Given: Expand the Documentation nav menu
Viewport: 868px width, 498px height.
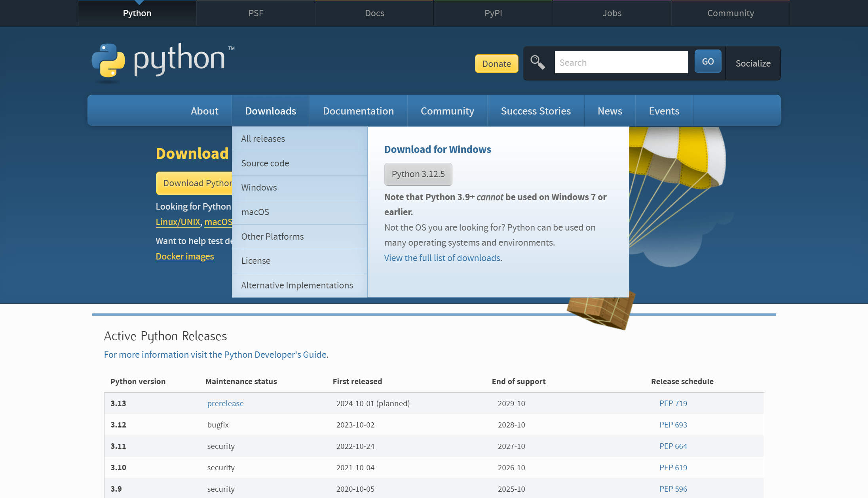Looking at the screenshot, I should point(358,111).
